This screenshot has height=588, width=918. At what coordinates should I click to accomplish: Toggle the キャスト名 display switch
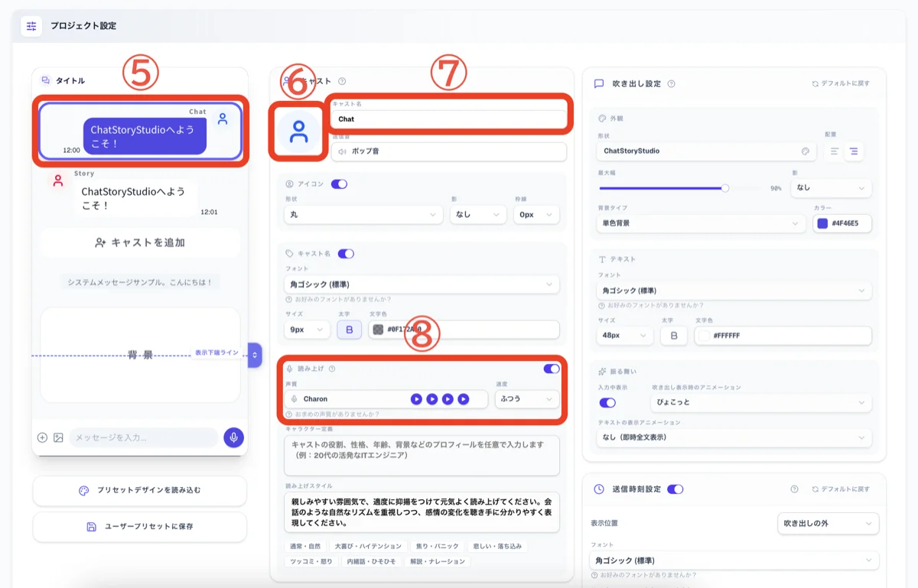346,253
